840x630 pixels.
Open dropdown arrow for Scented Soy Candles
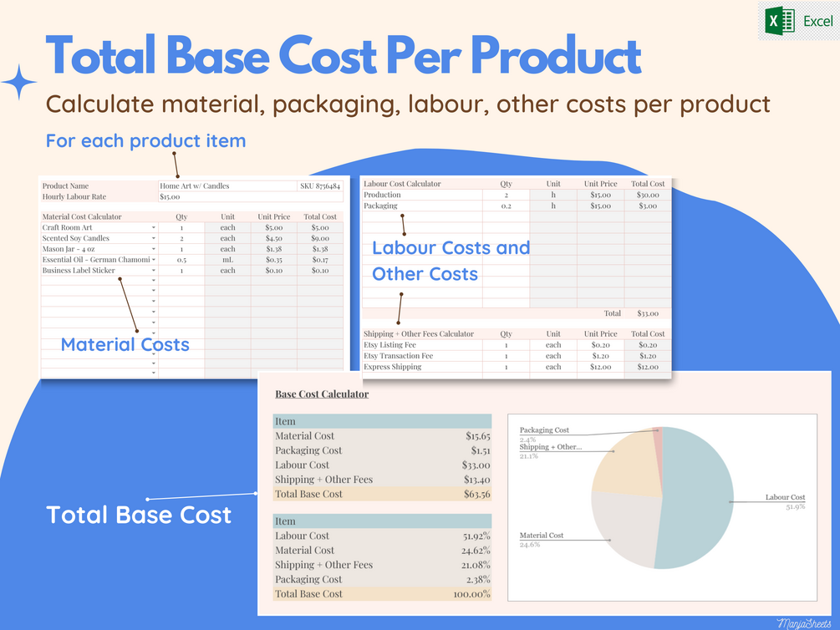pyautogui.click(x=154, y=238)
